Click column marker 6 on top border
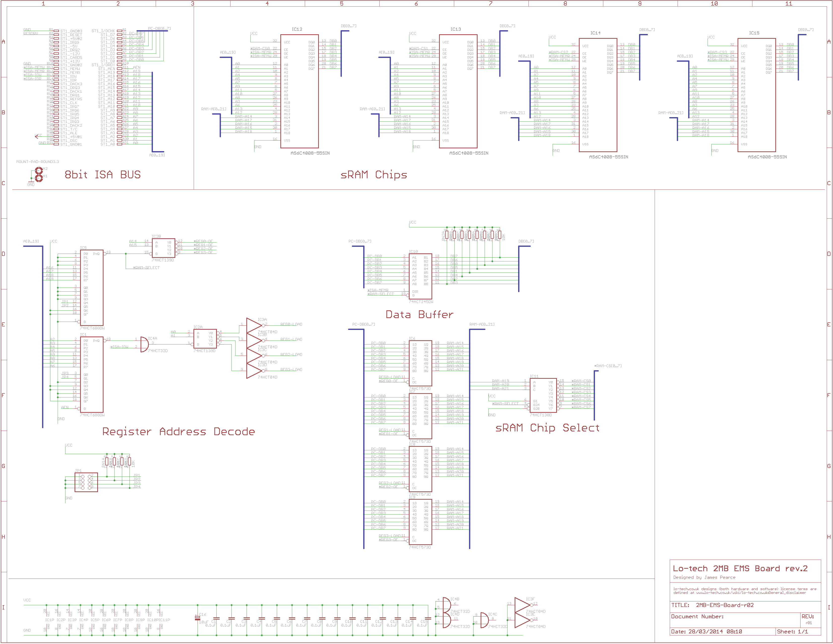 [416, 4]
